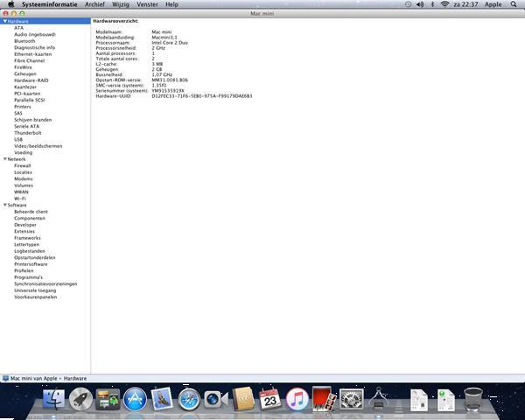Select FireWire in the sidebar
Screen dimensions: 525x420
point(23,67)
